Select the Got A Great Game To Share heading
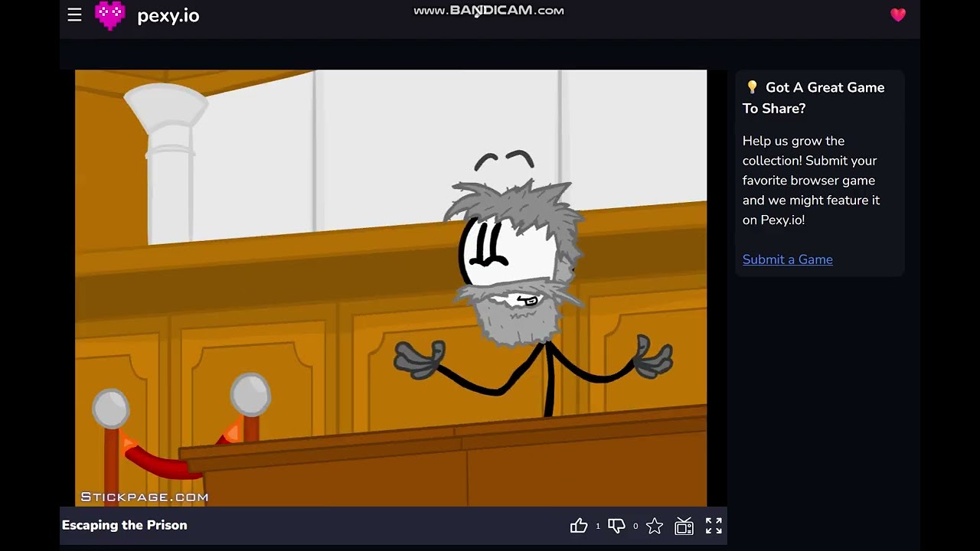The width and height of the screenshot is (980, 551). coord(814,98)
